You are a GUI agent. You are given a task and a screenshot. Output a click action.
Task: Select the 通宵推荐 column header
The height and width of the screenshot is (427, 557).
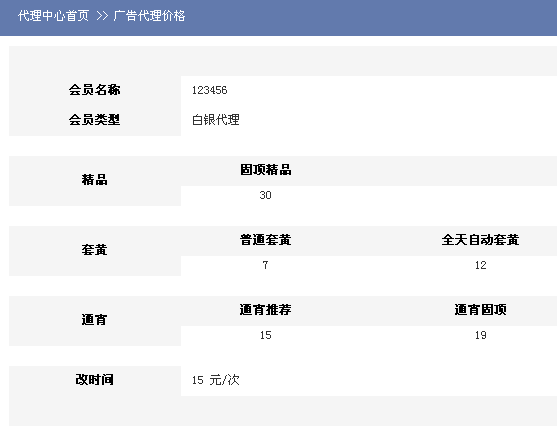266,310
